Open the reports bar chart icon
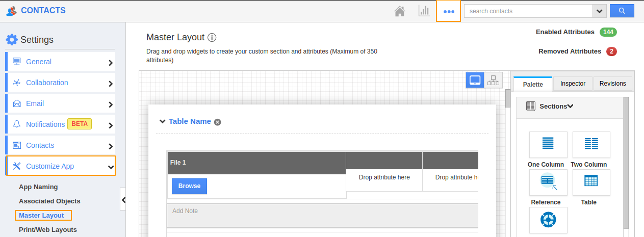This screenshot has height=237, width=644. point(424,11)
